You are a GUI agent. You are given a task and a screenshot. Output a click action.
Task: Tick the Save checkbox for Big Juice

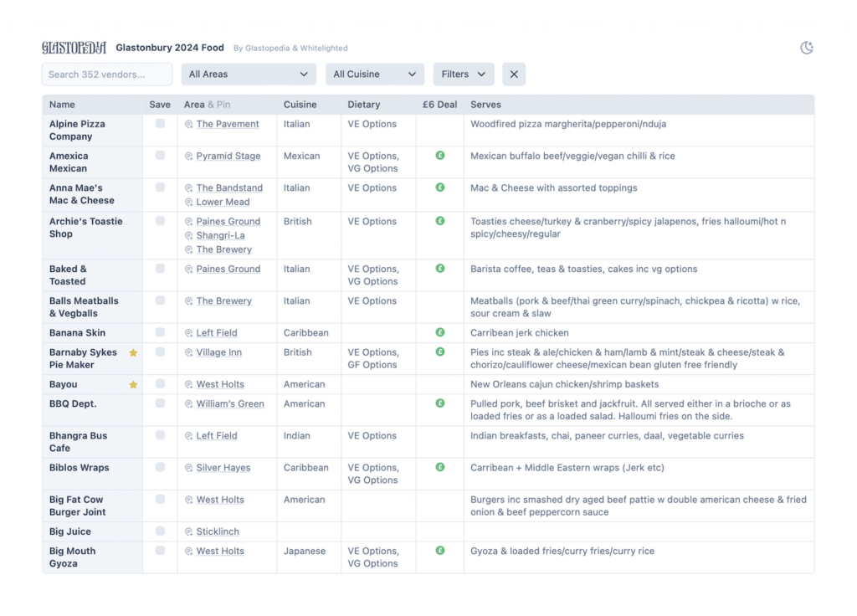(160, 531)
